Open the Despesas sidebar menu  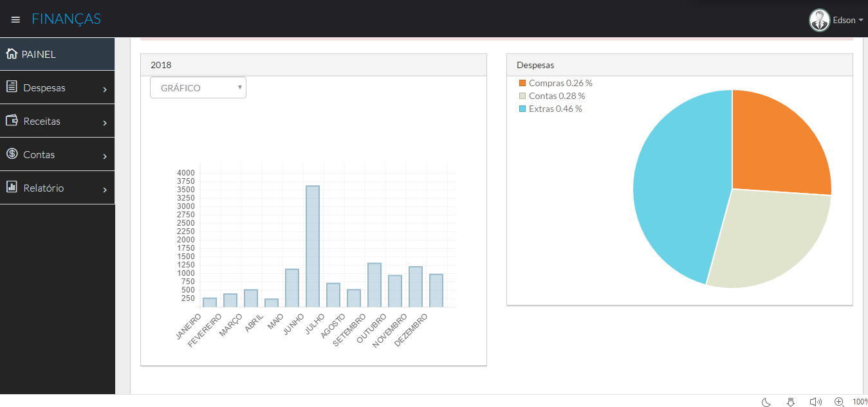click(x=57, y=87)
